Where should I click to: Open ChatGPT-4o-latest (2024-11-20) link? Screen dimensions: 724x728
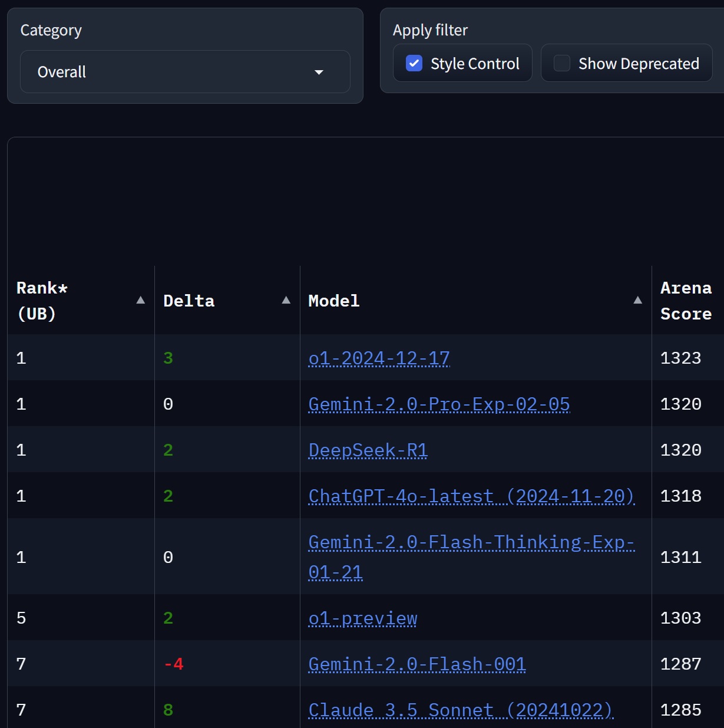(471, 496)
